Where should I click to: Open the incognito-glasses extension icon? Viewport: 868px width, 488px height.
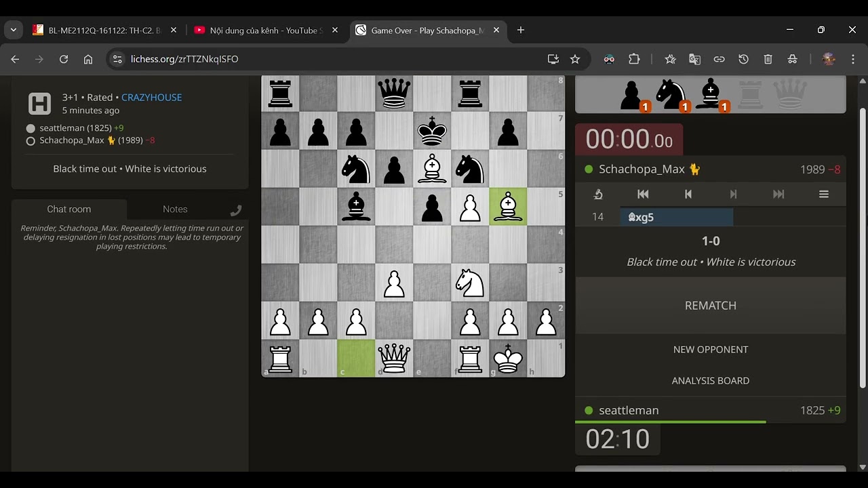point(609,59)
